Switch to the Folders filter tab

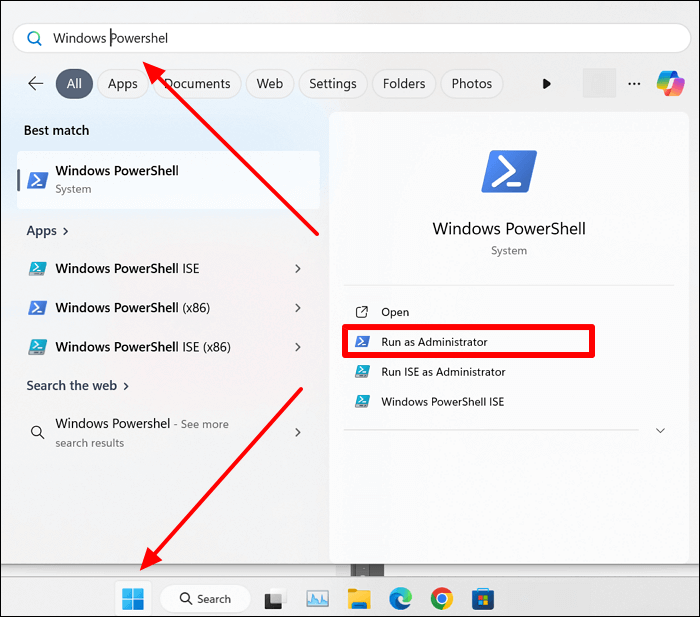pos(404,83)
